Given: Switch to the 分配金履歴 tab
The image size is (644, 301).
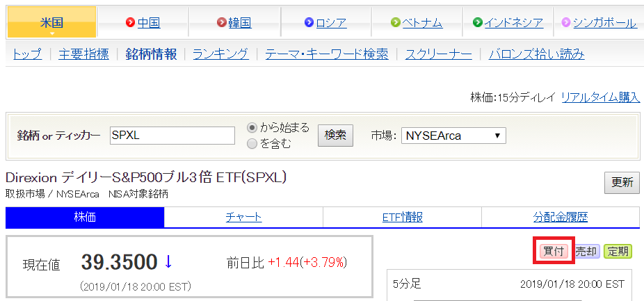Looking at the screenshot, I should [561, 217].
